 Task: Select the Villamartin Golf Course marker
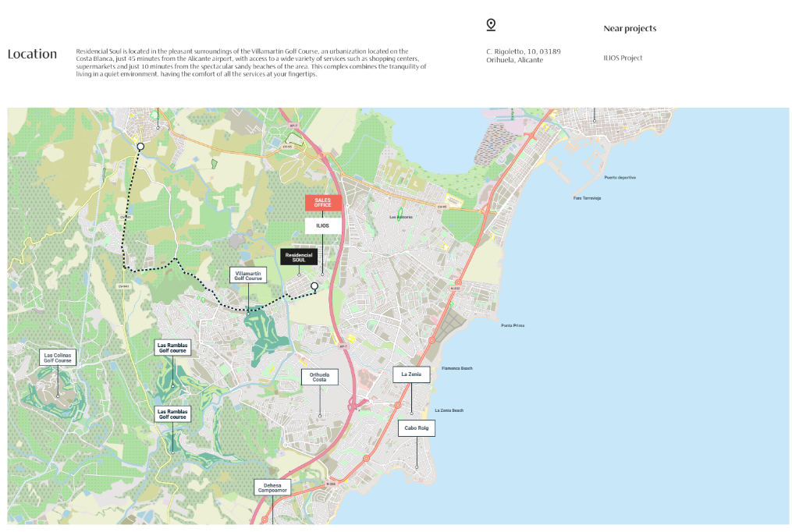tap(248, 275)
